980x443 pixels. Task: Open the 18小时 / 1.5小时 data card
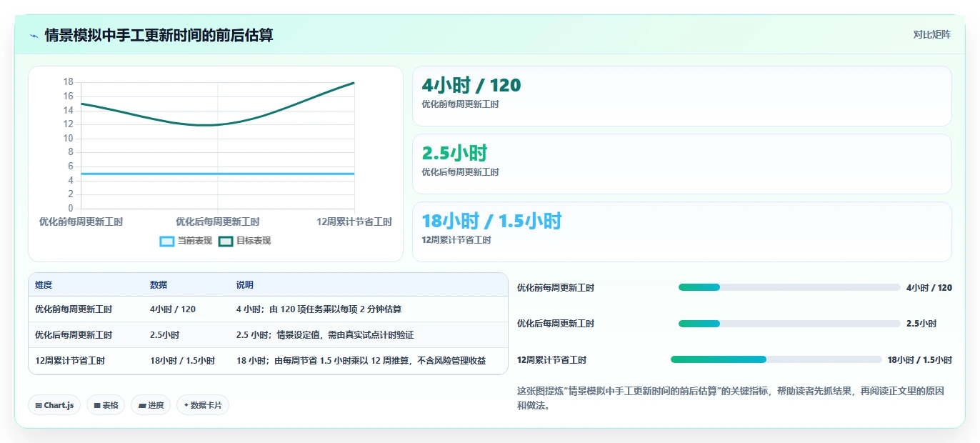click(x=682, y=232)
